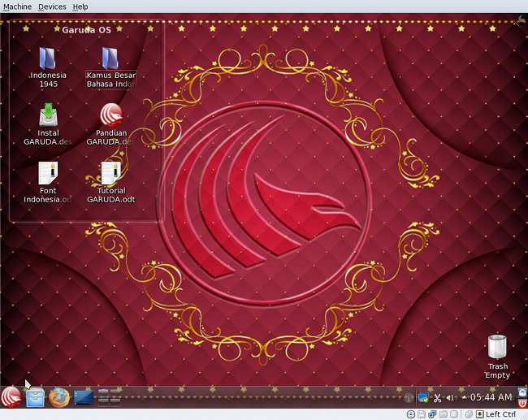Open the Indonesia 1945 folder

point(48,67)
